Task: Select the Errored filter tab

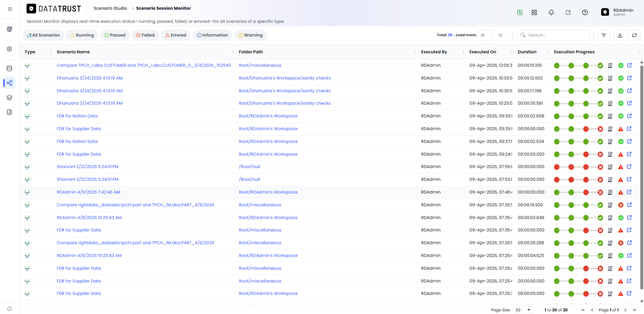Action: (x=176, y=35)
